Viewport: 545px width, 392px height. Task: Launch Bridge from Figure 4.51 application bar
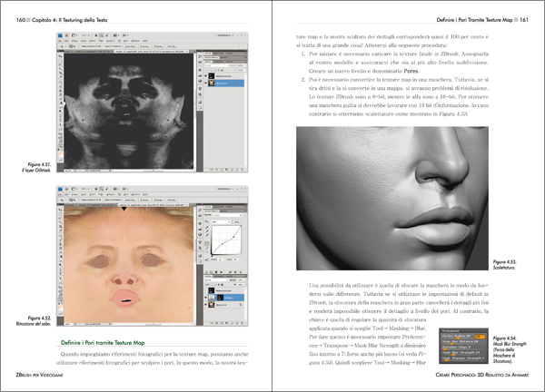pyautogui.click(x=66, y=35)
